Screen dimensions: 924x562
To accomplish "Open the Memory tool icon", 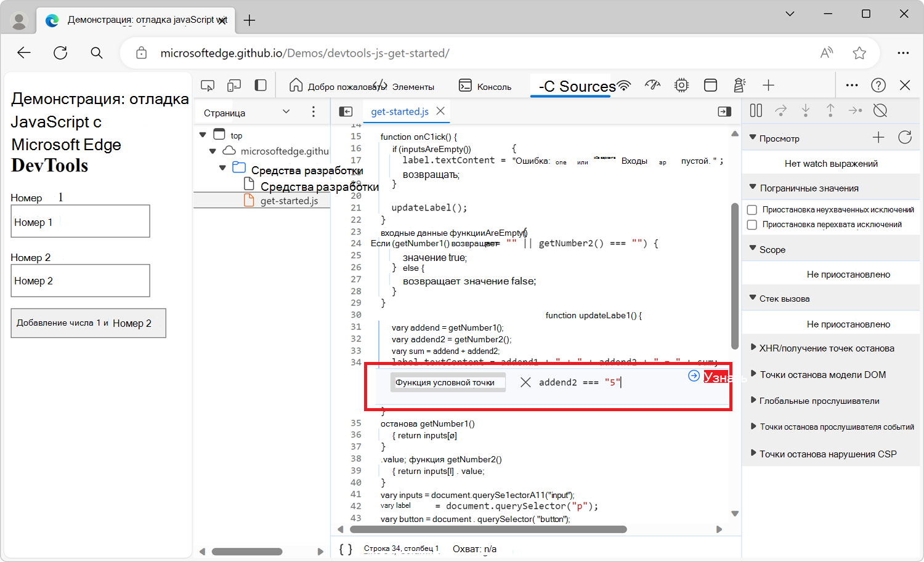I will tap(681, 86).
